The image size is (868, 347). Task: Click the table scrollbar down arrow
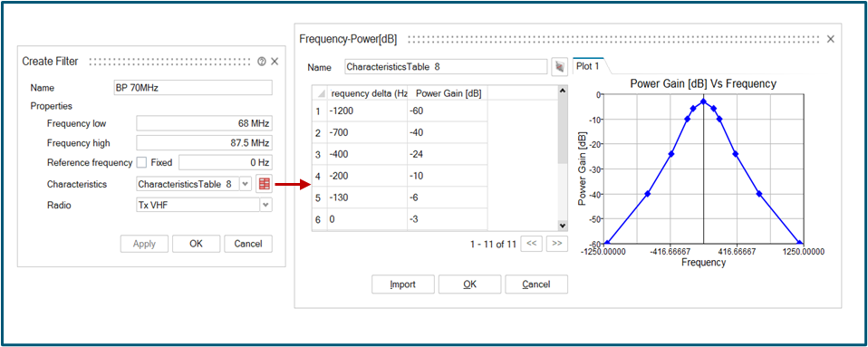[563, 226]
